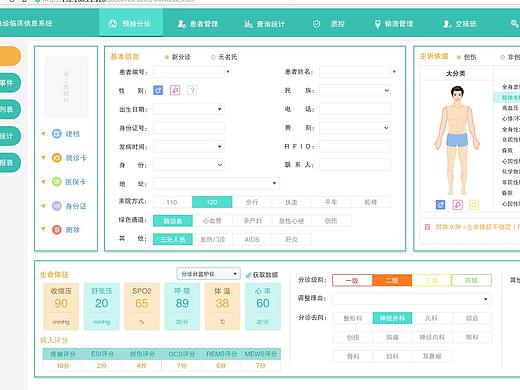Select 耳鼻喉 as triage destination
Screen dimensions: 520x390
pyautogui.click(x=432, y=356)
